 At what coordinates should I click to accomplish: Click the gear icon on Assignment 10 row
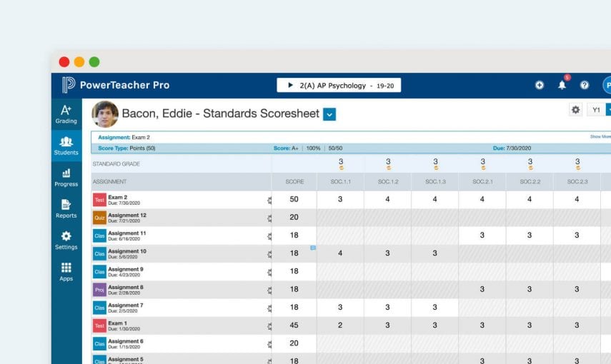(269, 254)
